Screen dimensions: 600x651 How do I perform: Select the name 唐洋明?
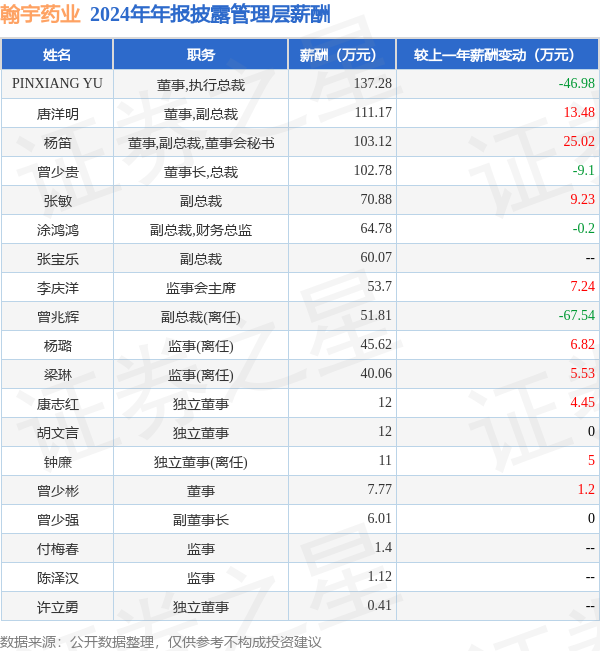click(x=57, y=113)
